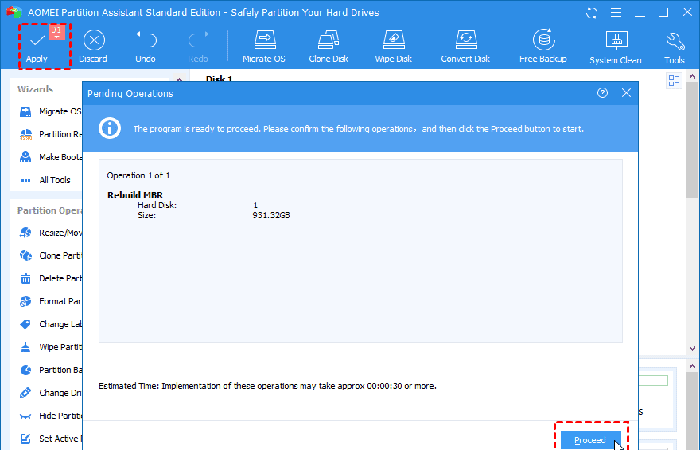Screen dimensions: 700x450
Task: Select Clone Partition in sidebar
Action: click(50, 255)
